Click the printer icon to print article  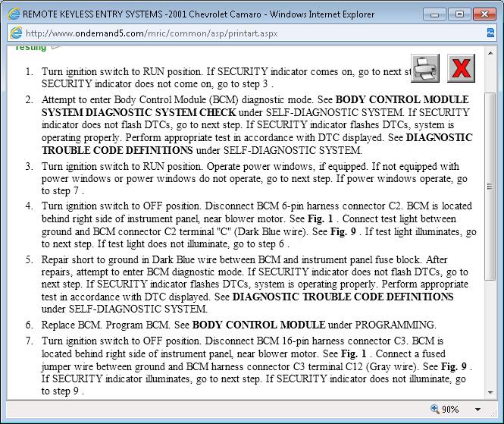pos(425,68)
